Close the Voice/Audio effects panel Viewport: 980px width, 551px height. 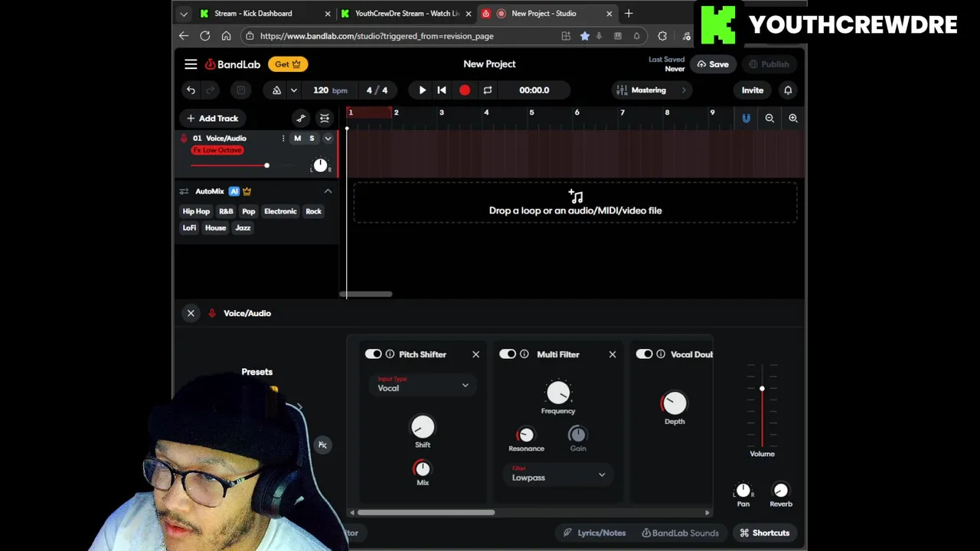[191, 313]
